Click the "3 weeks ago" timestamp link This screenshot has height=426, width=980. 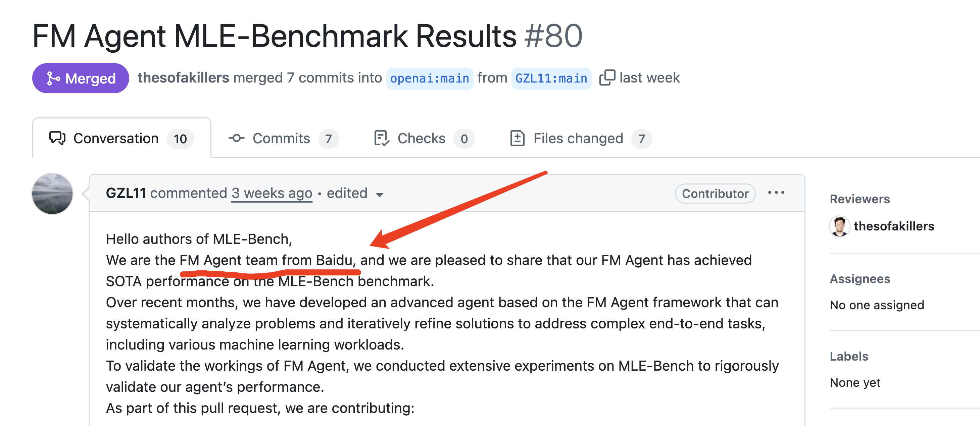(x=272, y=193)
